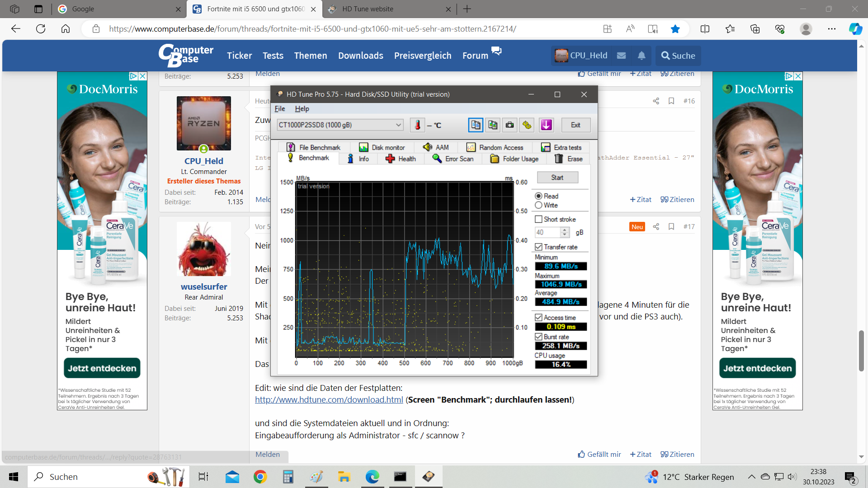This screenshot has height=488, width=868.
Task: Open the hdtune.com download link
Action: [329, 399]
